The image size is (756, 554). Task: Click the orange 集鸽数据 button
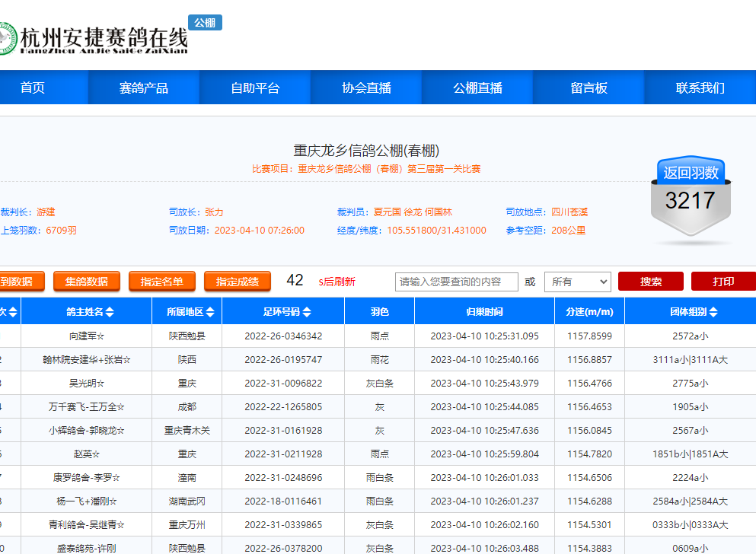point(86,282)
